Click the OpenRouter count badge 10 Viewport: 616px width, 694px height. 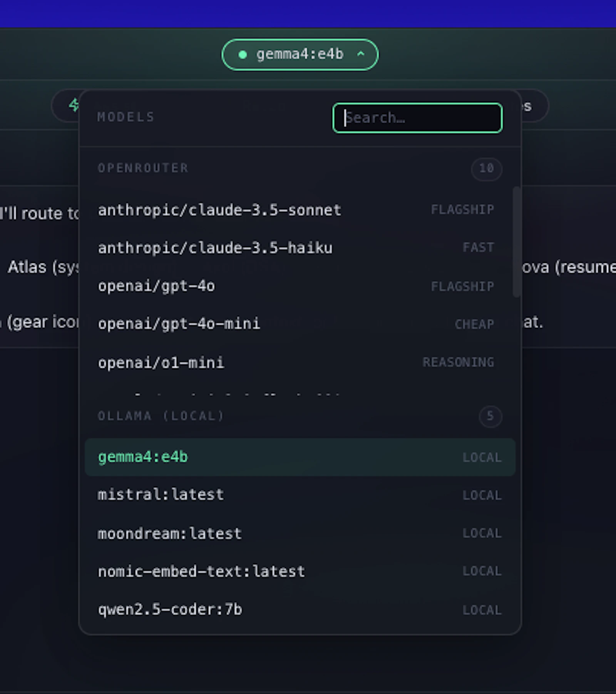(x=487, y=168)
